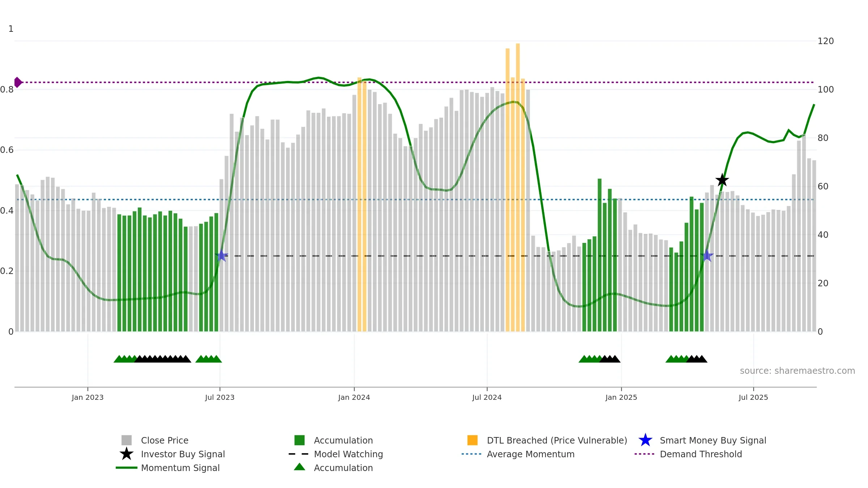Click the green triangle Accumulation legend icon

[x=299, y=467]
